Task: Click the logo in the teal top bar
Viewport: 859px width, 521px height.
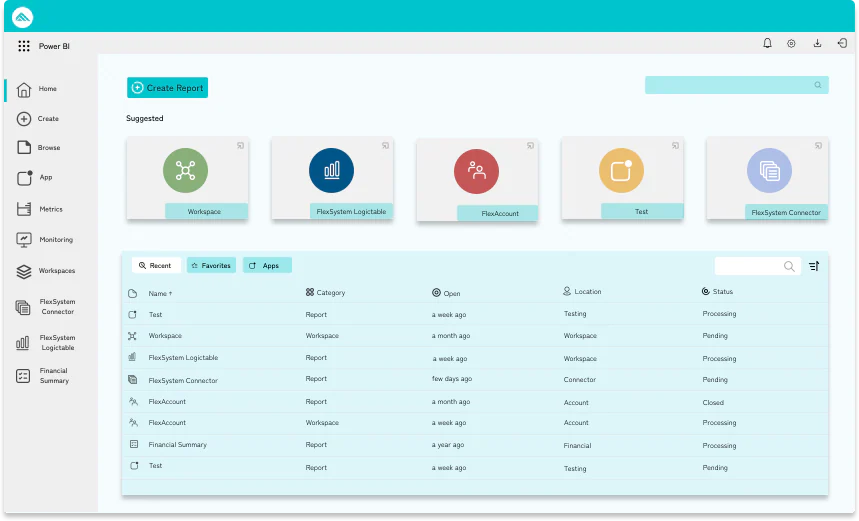Action: (22, 17)
